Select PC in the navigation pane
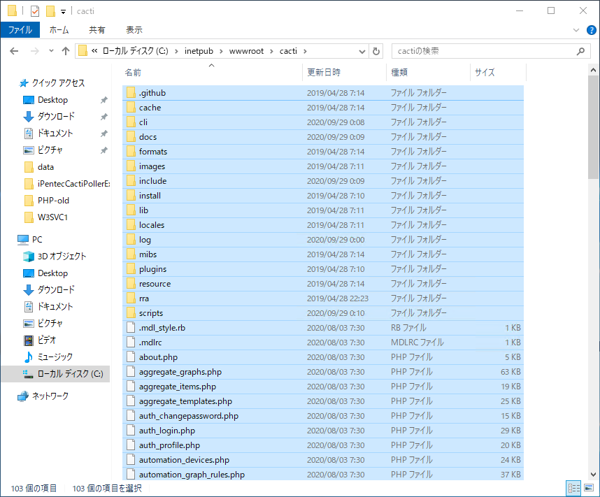Image resolution: width=600 pixels, height=497 pixels. [37, 240]
